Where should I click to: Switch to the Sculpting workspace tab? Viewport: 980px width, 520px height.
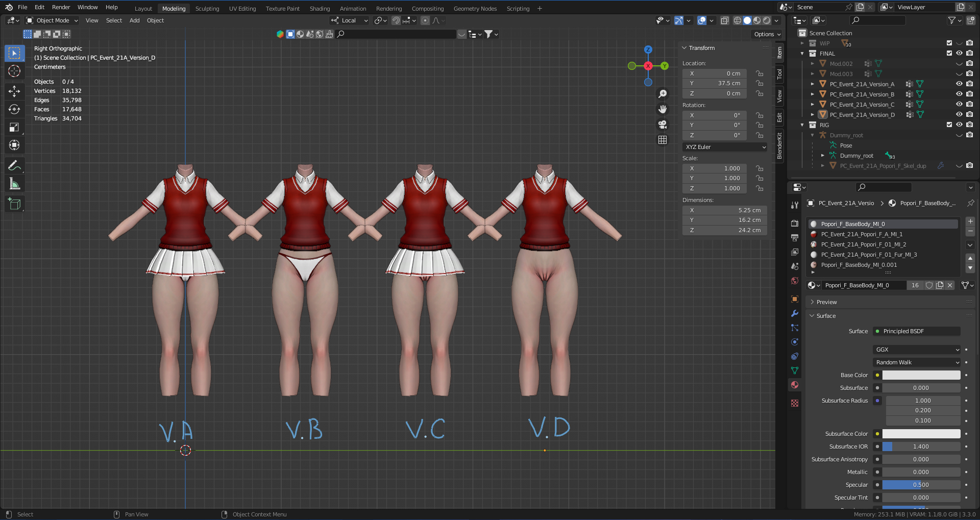pyautogui.click(x=207, y=8)
